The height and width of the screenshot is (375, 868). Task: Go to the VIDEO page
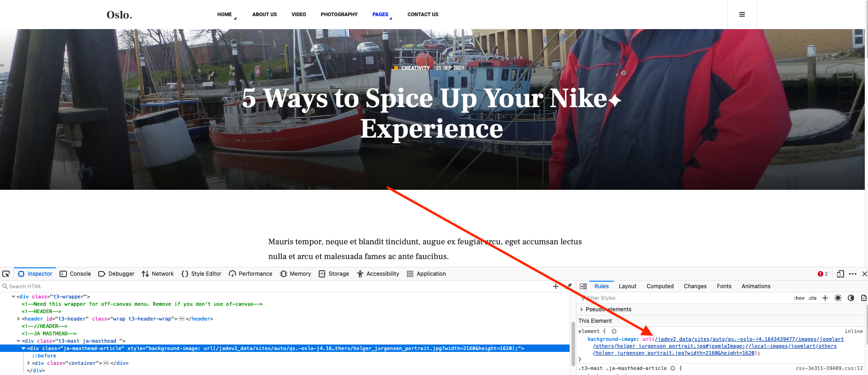(298, 14)
